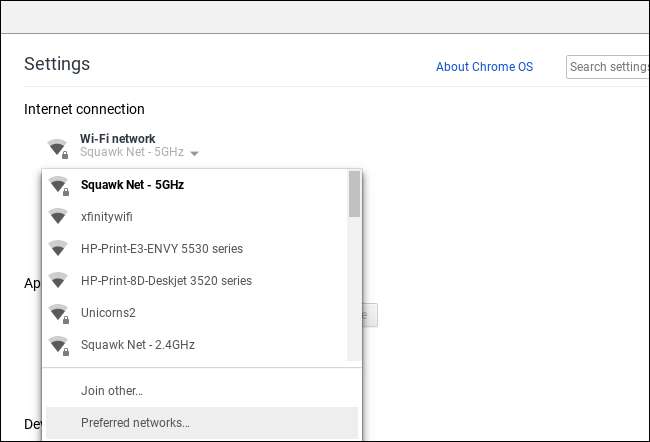Screen dimensions: 650x442
Task: Click Squawk Net - 5GHz secured Wi-Fi icon in list
Action: [58, 185]
